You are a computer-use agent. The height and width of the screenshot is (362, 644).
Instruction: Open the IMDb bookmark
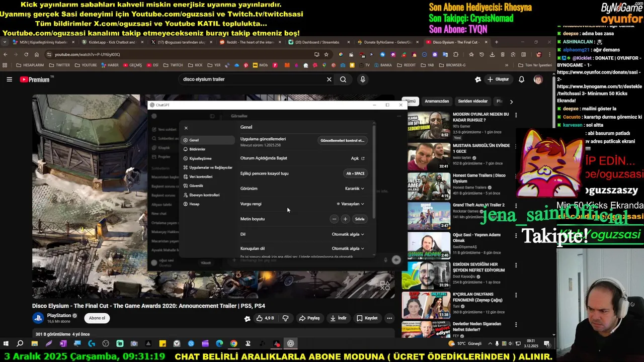pyautogui.click(x=260, y=65)
